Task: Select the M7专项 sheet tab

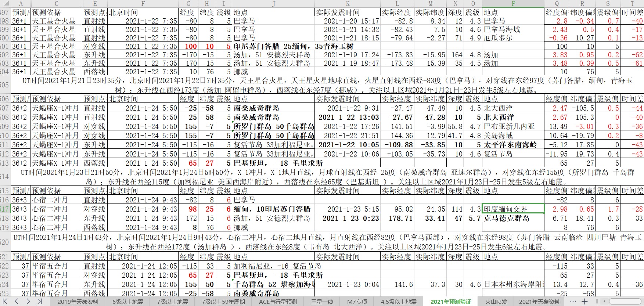Action: pos(357,302)
